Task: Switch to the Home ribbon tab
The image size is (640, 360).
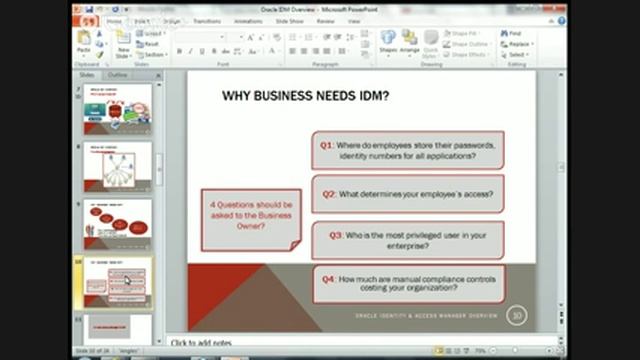Action: tap(114, 21)
